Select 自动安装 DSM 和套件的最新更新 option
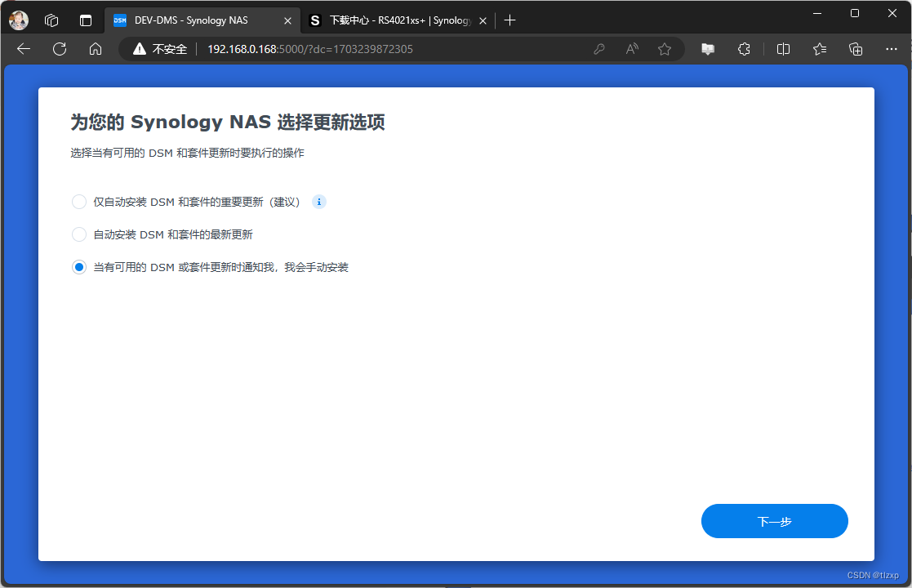 79,234
